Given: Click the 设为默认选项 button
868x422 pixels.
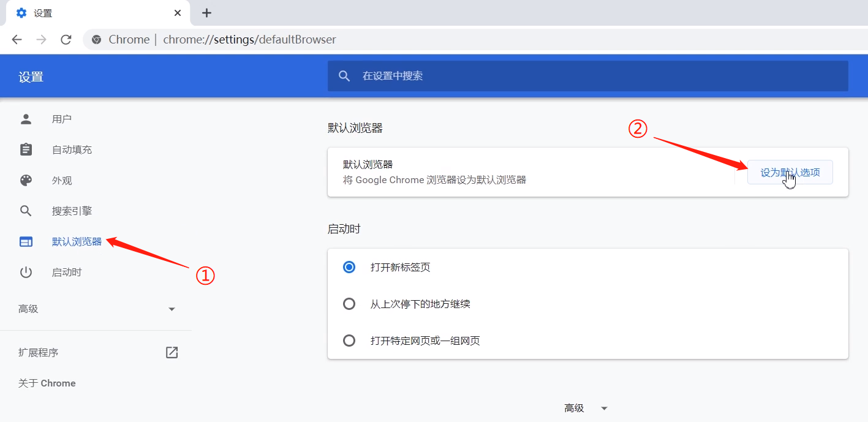Looking at the screenshot, I should coord(790,172).
